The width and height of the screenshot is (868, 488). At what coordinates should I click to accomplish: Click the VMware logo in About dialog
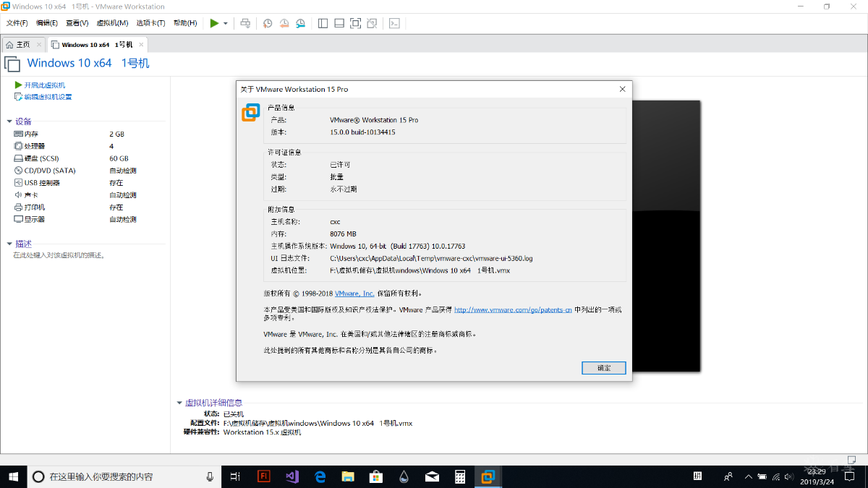(x=251, y=113)
